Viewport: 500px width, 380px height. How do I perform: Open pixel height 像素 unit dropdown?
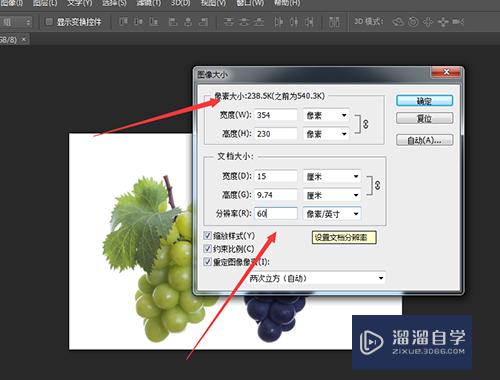(326, 134)
